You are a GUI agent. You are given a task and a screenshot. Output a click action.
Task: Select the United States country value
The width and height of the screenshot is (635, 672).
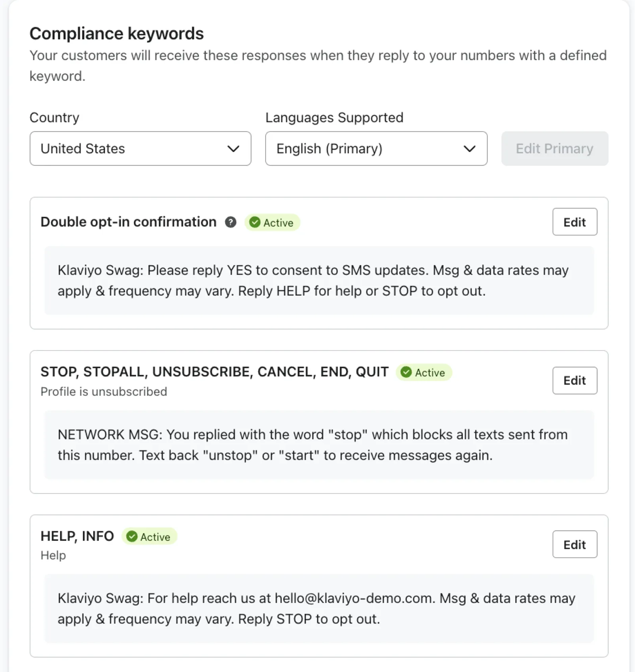[83, 149]
